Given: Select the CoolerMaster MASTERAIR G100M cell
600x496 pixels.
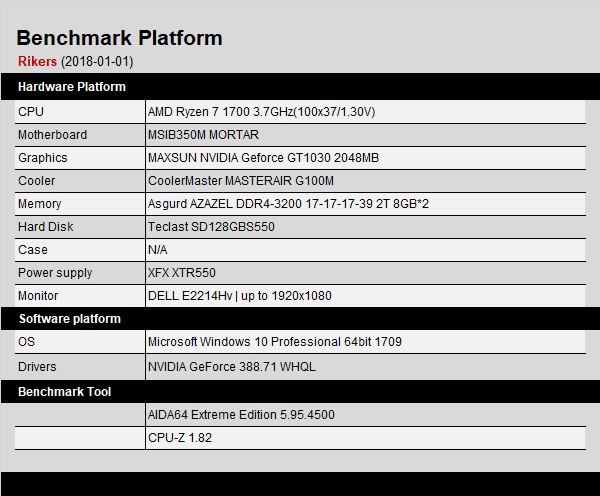Looking at the screenshot, I should click(241, 181).
